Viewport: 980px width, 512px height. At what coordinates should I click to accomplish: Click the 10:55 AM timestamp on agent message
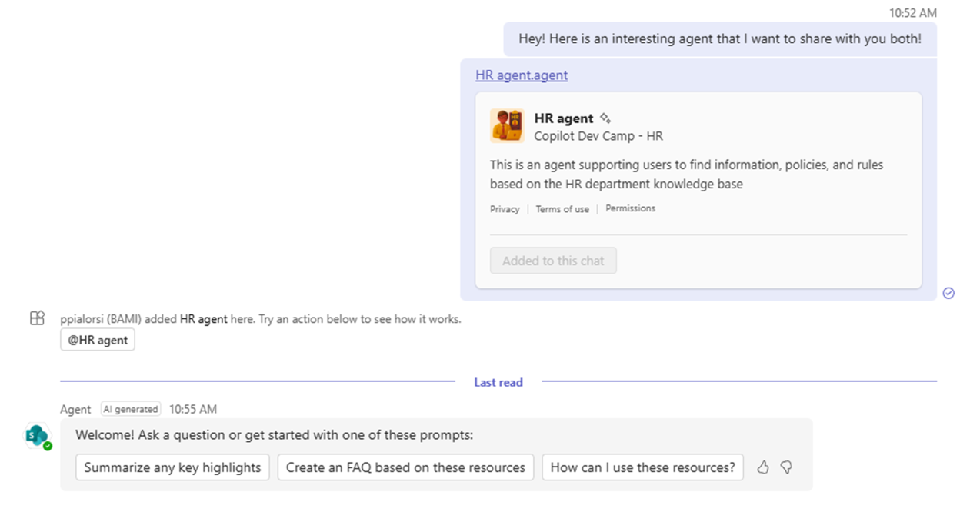click(x=193, y=409)
